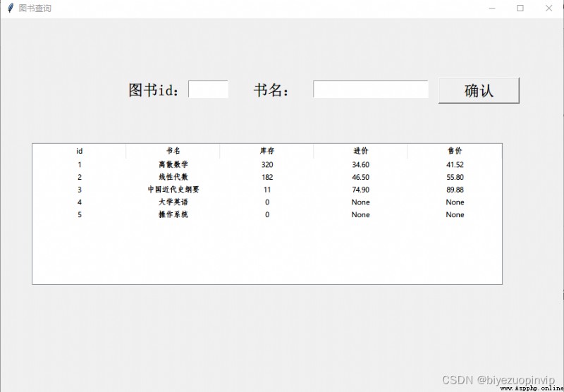The image size is (564, 392).
Task: Click stock value 182
Action: [267, 177]
